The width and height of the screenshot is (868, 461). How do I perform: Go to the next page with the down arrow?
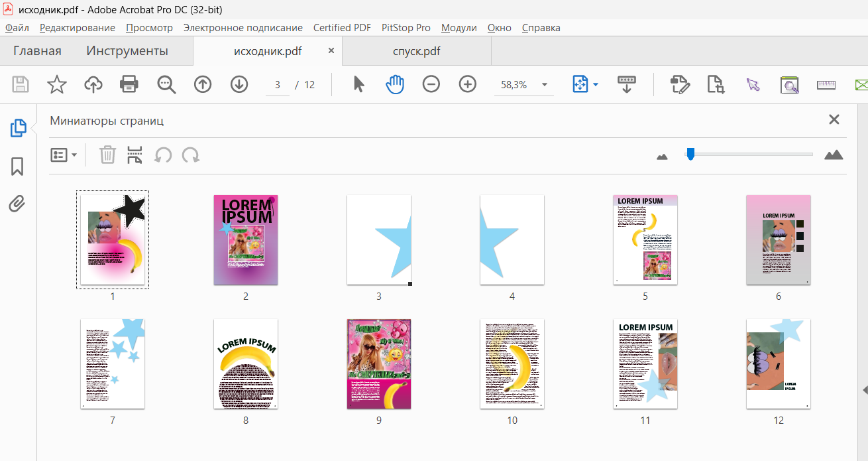click(x=239, y=84)
